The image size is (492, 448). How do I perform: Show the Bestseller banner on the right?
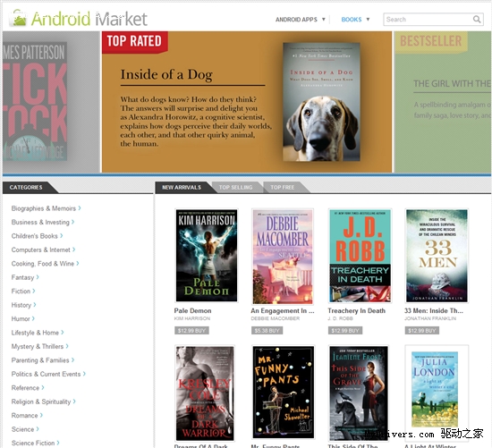pyautogui.click(x=443, y=102)
